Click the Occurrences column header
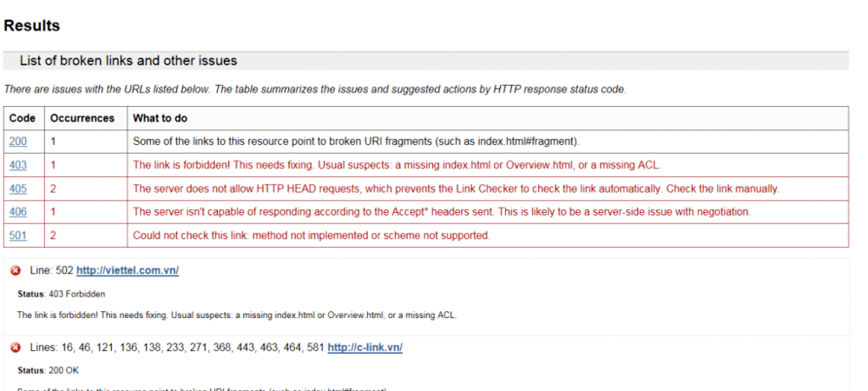The width and height of the screenshot is (868, 391). pyautogui.click(x=82, y=118)
